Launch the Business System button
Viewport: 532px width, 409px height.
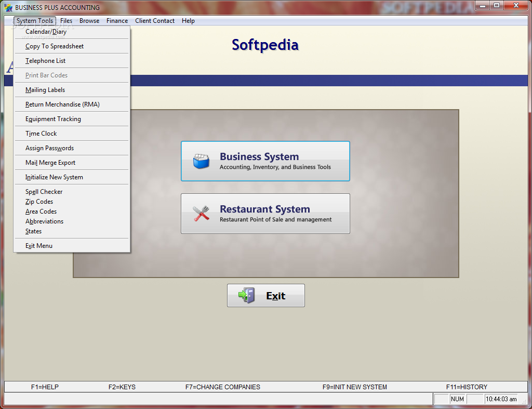tap(265, 161)
